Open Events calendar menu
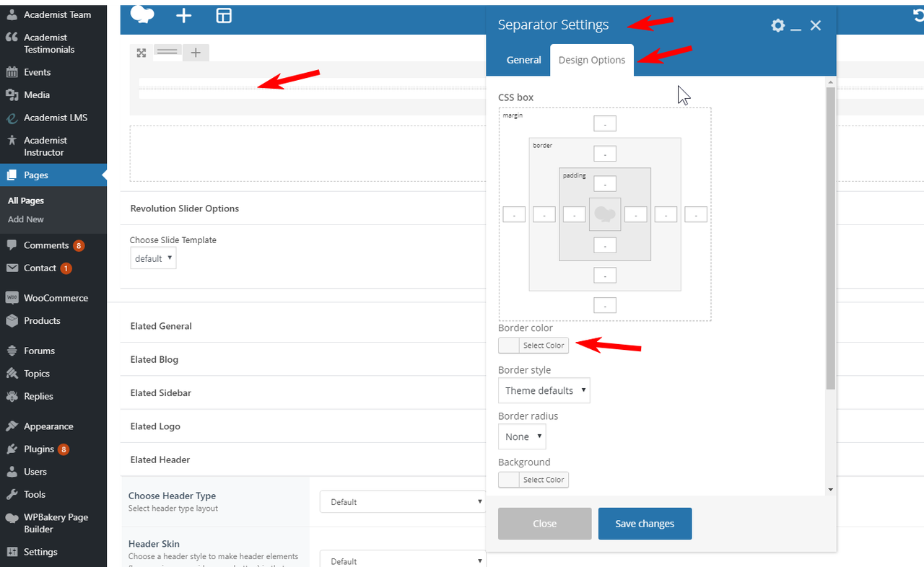 (53, 72)
